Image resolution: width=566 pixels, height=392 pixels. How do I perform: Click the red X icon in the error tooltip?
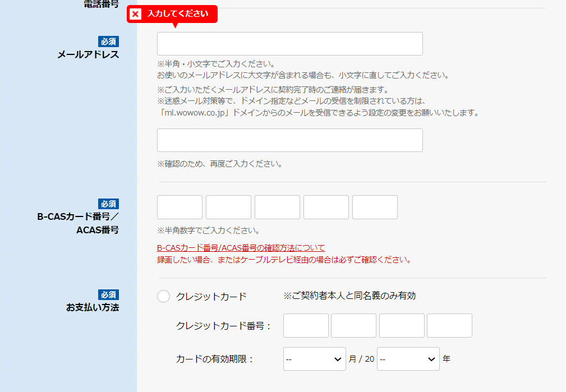coord(135,14)
